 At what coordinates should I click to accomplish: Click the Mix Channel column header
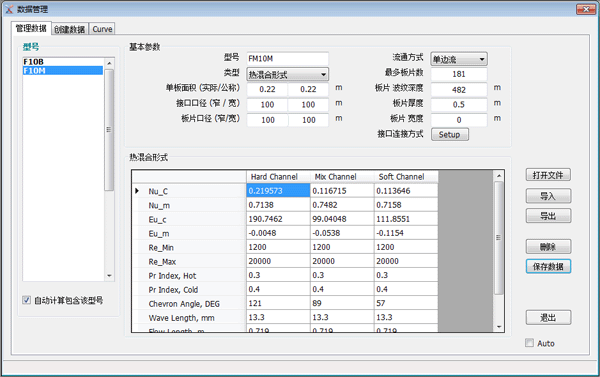(x=342, y=176)
